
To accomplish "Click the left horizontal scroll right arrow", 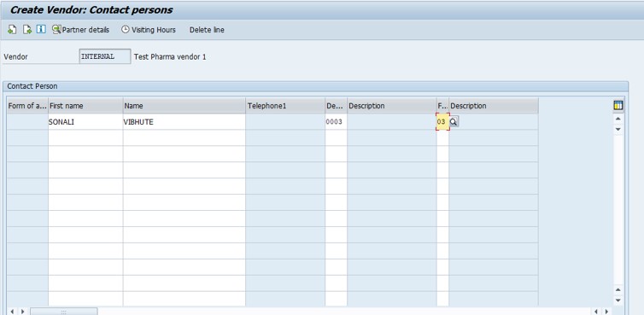I will click(22, 312).
